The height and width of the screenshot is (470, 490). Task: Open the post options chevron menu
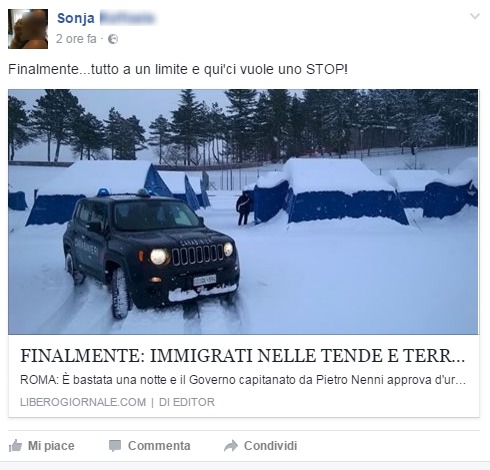475,16
